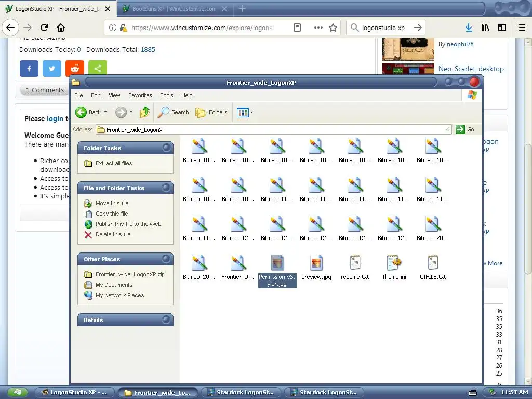The image size is (532, 399).
Task: Select the UIFILE.txt file icon
Action: tap(433, 263)
